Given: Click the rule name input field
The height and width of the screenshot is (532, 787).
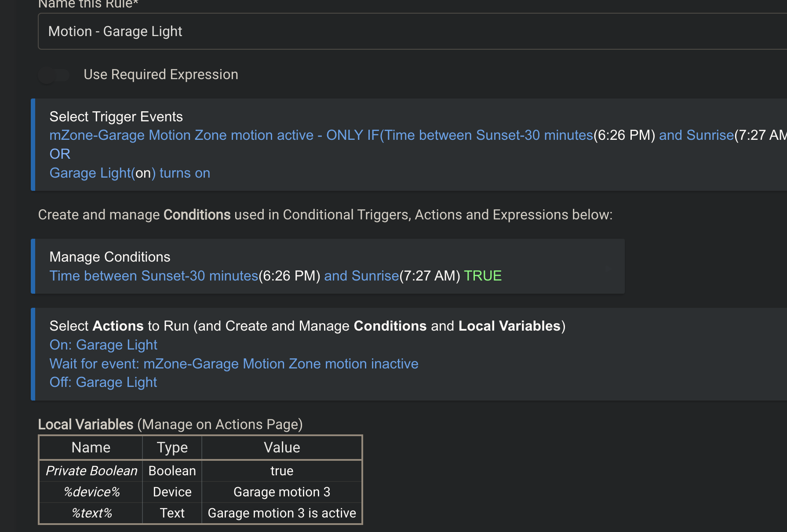Looking at the screenshot, I should coord(396,31).
